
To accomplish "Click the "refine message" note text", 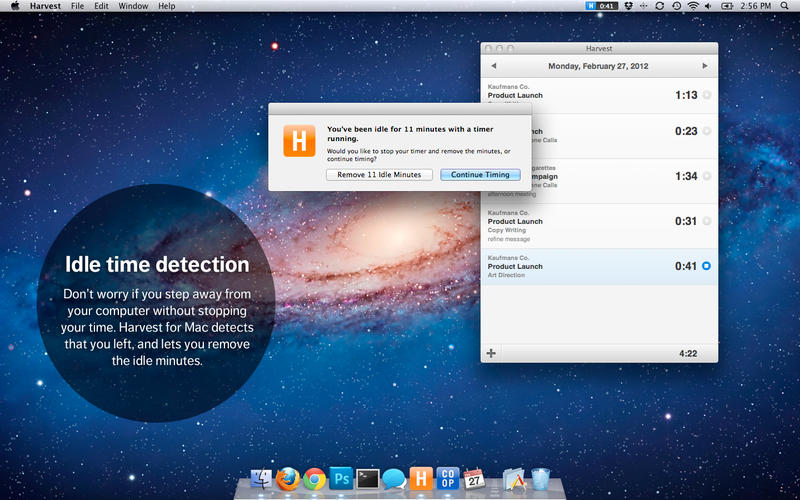I will tap(509, 239).
